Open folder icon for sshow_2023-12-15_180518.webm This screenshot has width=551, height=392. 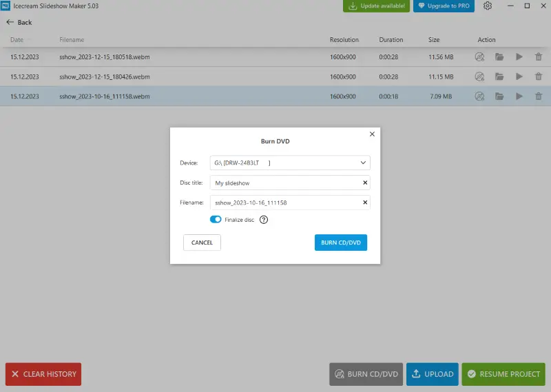click(x=499, y=56)
